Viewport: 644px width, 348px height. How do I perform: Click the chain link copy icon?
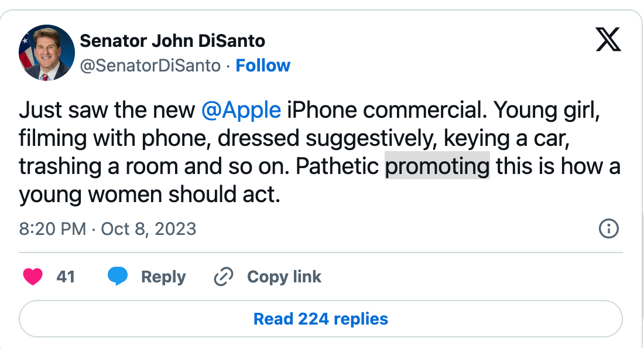(224, 277)
